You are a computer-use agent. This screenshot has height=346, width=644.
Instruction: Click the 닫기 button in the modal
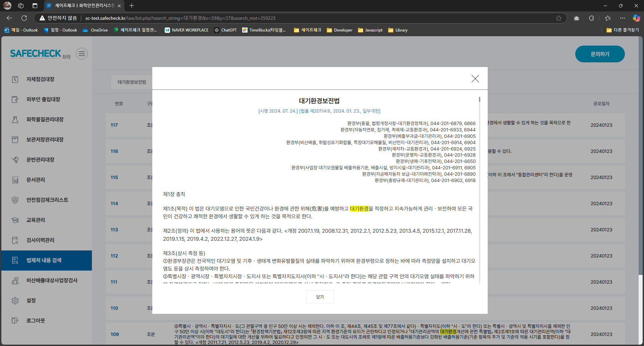click(320, 297)
